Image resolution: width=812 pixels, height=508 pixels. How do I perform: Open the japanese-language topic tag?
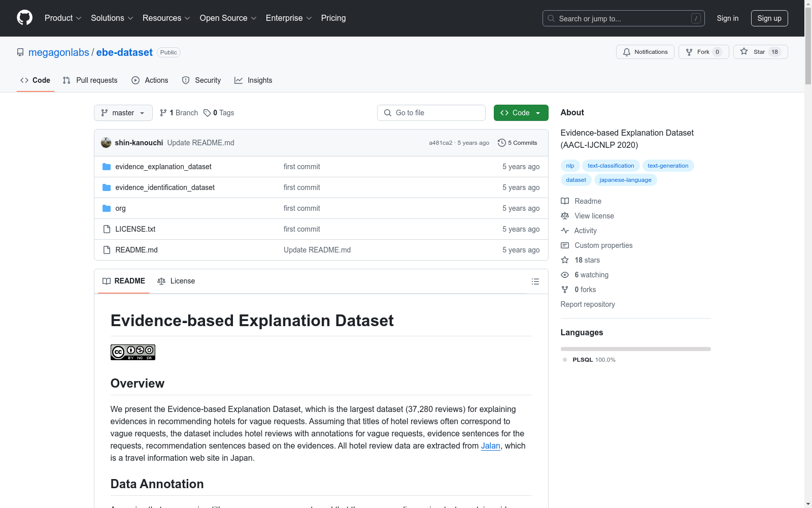click(625, 180)
